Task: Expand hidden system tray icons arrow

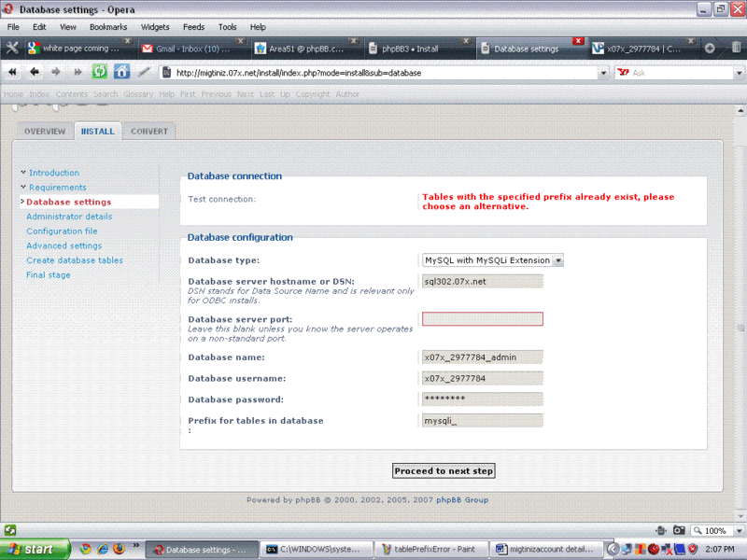Action: click(613, 550)
